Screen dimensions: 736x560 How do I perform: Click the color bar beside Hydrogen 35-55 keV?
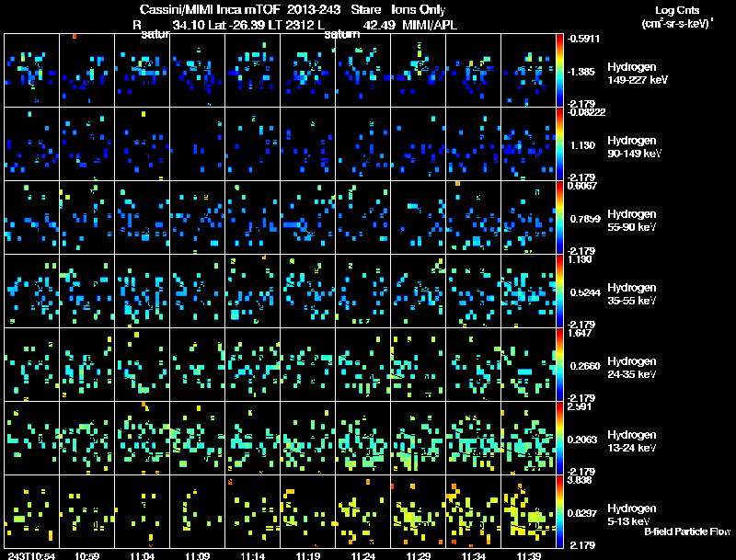pos(559,291)
